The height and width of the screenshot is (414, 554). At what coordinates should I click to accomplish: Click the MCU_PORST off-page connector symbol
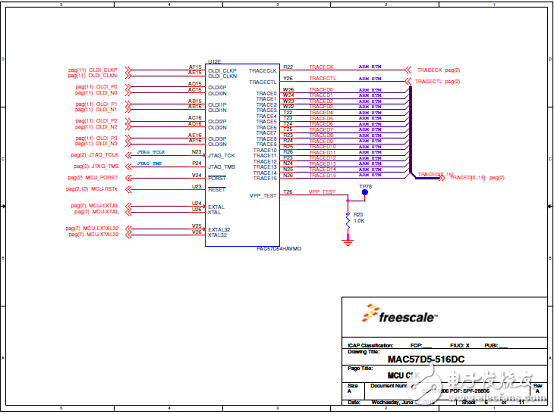(129, 178)
